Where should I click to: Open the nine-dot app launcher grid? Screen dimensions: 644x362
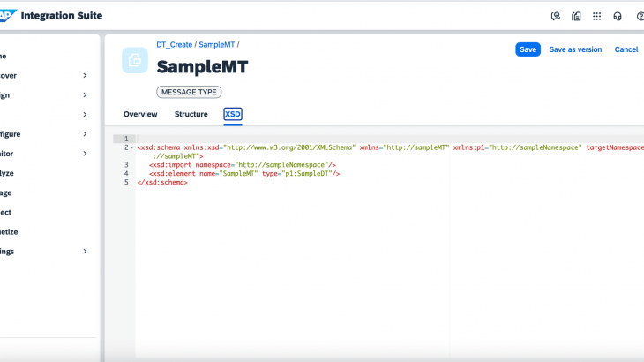tap(597, 16)
